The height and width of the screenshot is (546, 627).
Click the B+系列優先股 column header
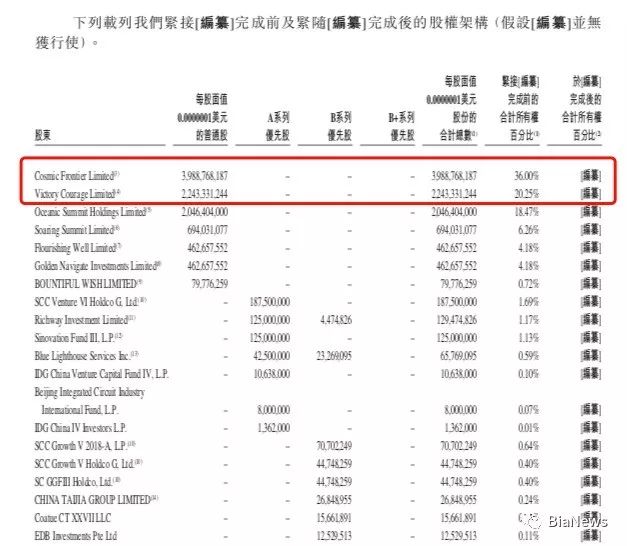pyautogui.click(x=401, y=126)
